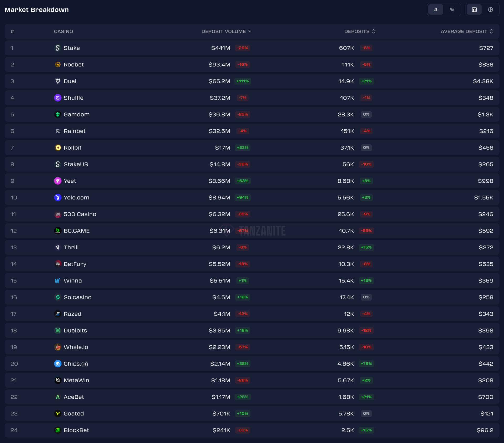
Task: Click the Roobet logo icon
Action: click(57, 65)
